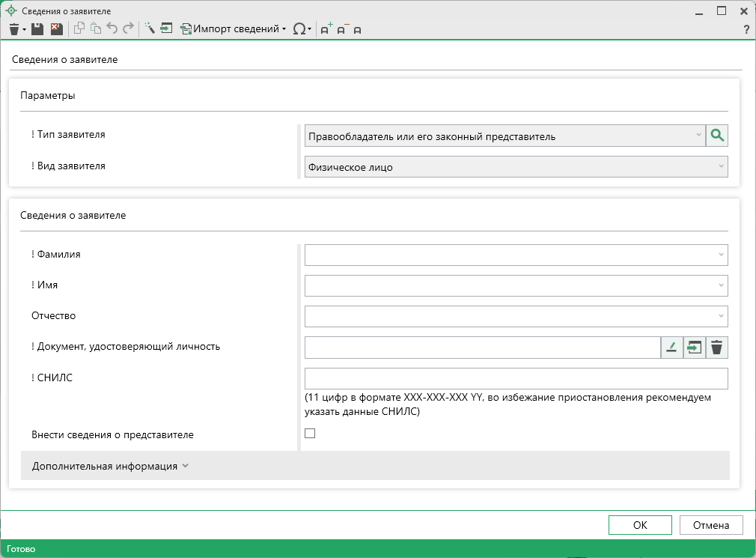Click the magnifier search icon beside Тип заявителя
This screenshot has height=558, width=756.
click(717, 136)
